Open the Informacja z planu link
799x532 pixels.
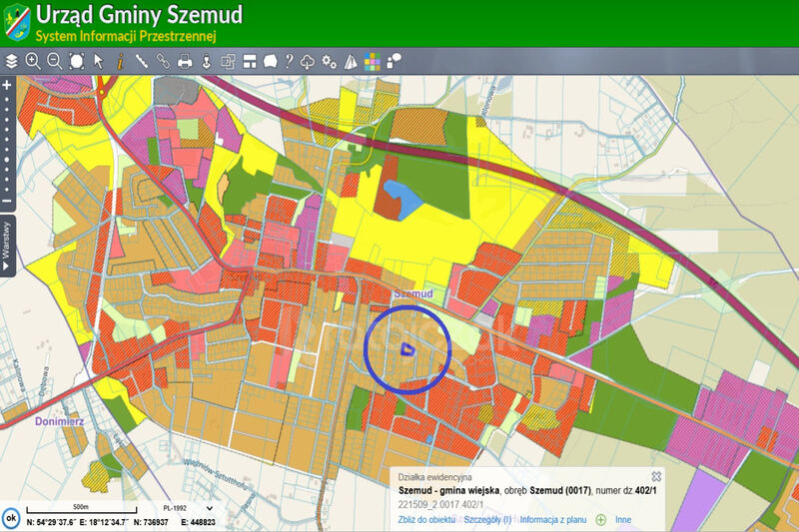click(553, 519)
